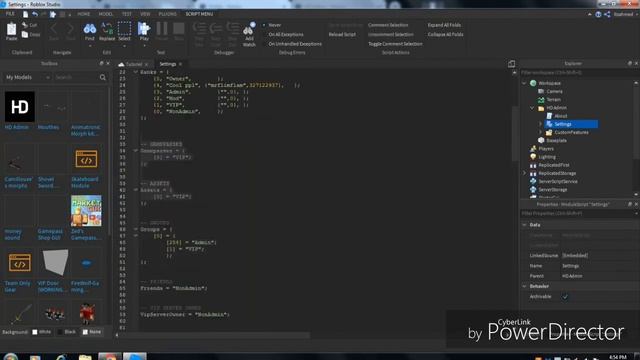The image size is (640, 360).
Task: Select Settings module in Explorer tree
Action: tap(571, 124)
